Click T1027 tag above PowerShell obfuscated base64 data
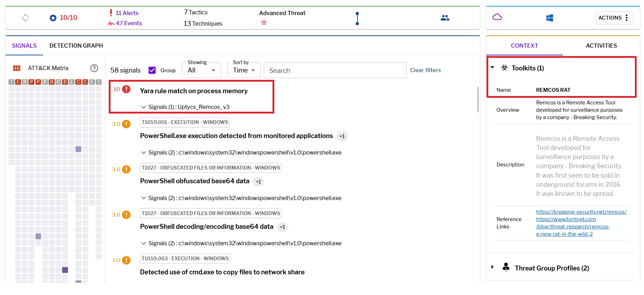 [211, 168]
